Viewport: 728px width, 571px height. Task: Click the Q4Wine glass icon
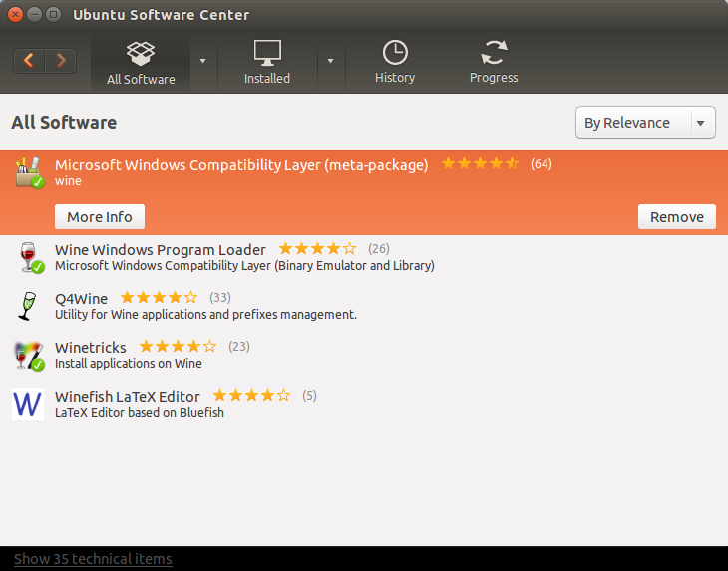coord(27,306)
